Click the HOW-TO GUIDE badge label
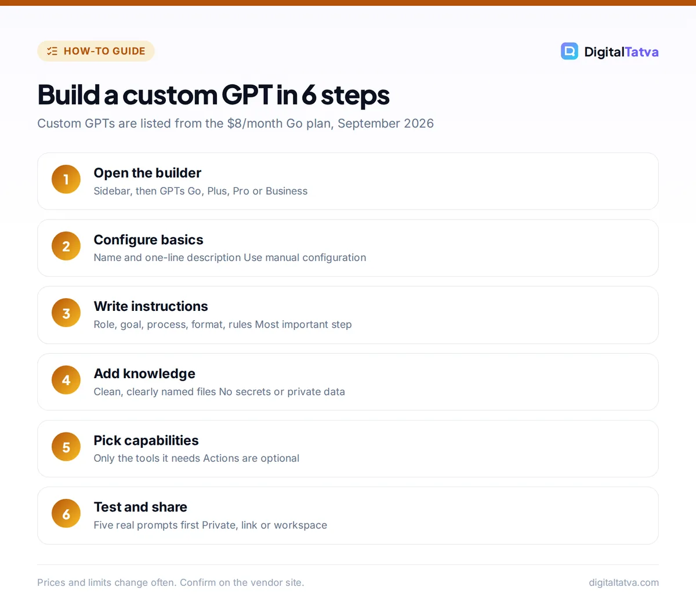The width and height of the screenshot is (696, 616). click(104, 51)
